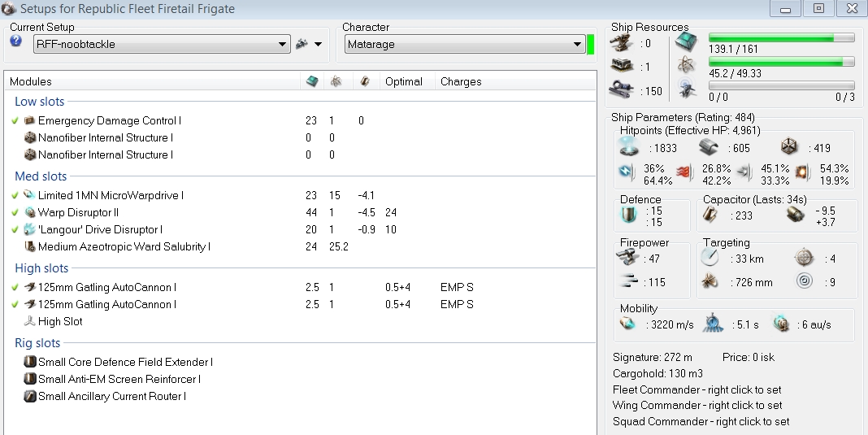
Task: Click first 125mm Gatling AutoCannon icon
Action: point(30,287)
